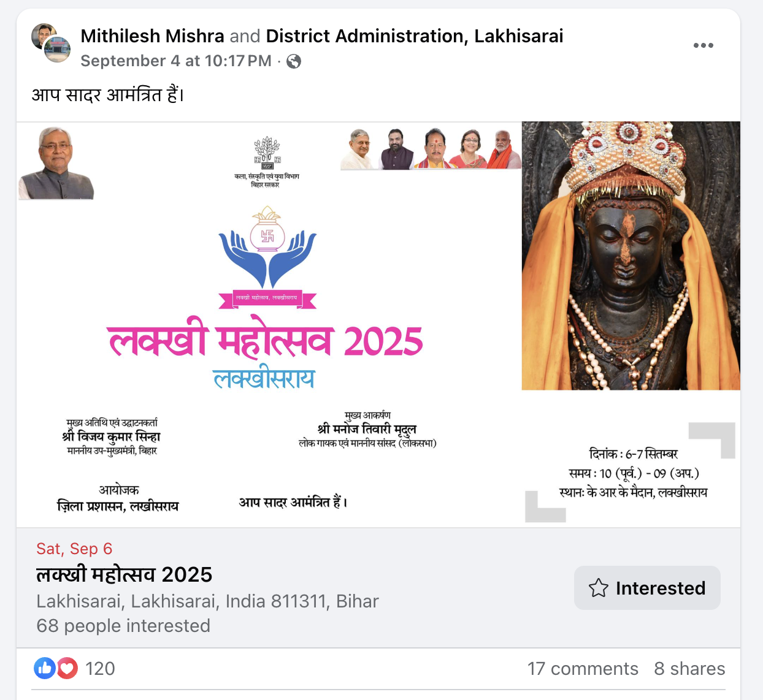Click the event location Lakhisarai, Bihar text
Viewport: 763px width, 700px height.
click(x=207, y=601)
